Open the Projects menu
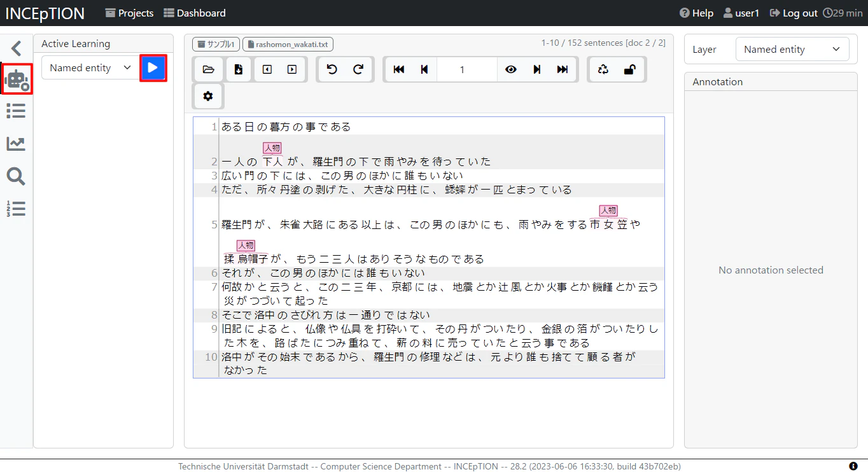868x472 pixels. 129,13
